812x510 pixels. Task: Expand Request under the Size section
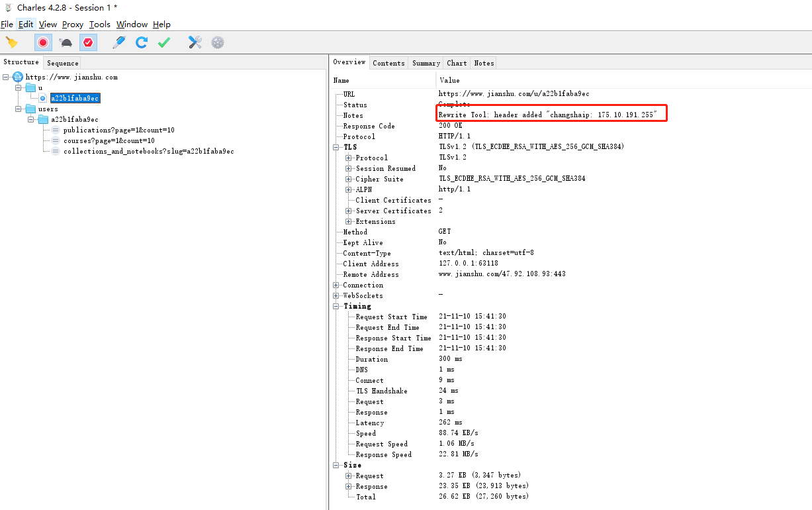coord(349,476)
